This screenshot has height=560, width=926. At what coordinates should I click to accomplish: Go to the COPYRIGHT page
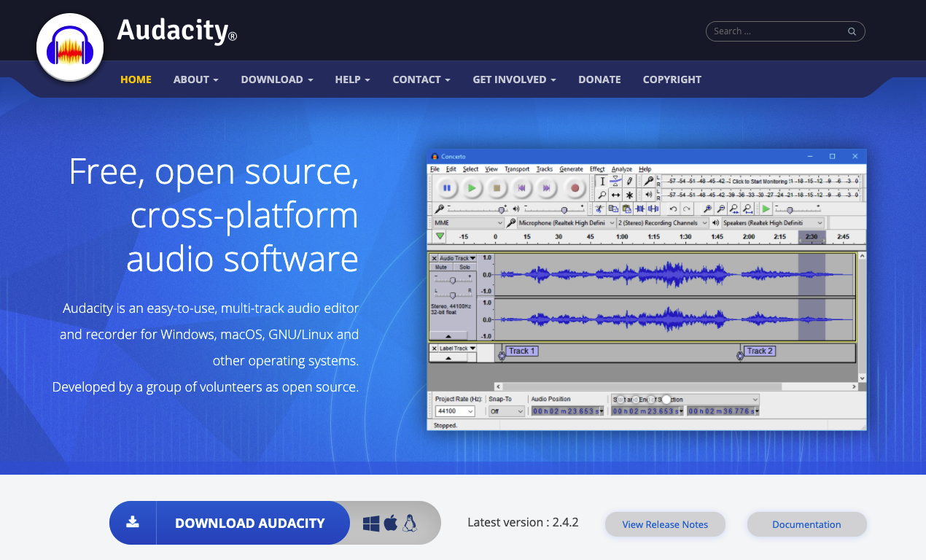tap(672, 79)
